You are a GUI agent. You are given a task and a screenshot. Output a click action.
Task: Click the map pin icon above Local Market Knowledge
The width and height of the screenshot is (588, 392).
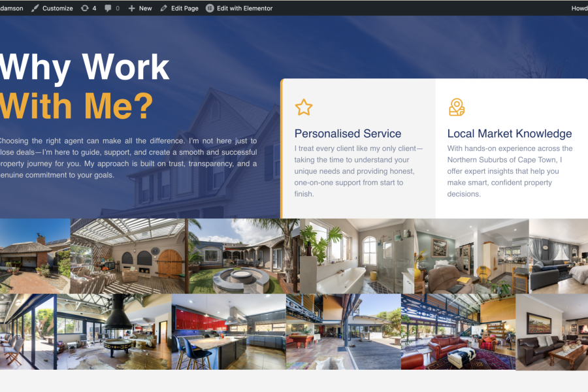click(x=456, y=107)
